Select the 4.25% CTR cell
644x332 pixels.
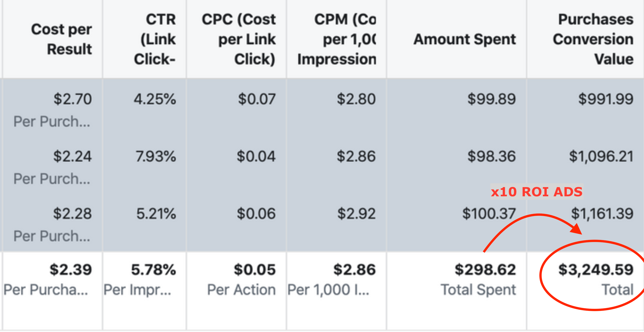click(155, 99)
